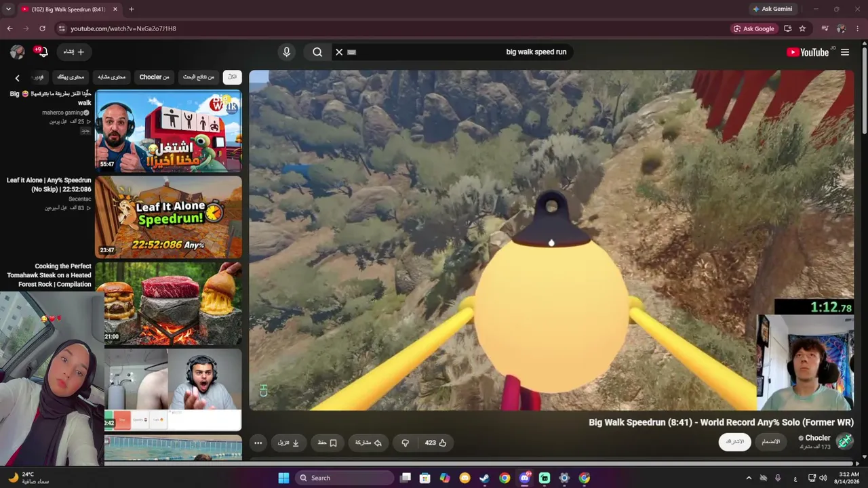Open Task View on the taskbar
Screen dimensions: 868x488
405,478
